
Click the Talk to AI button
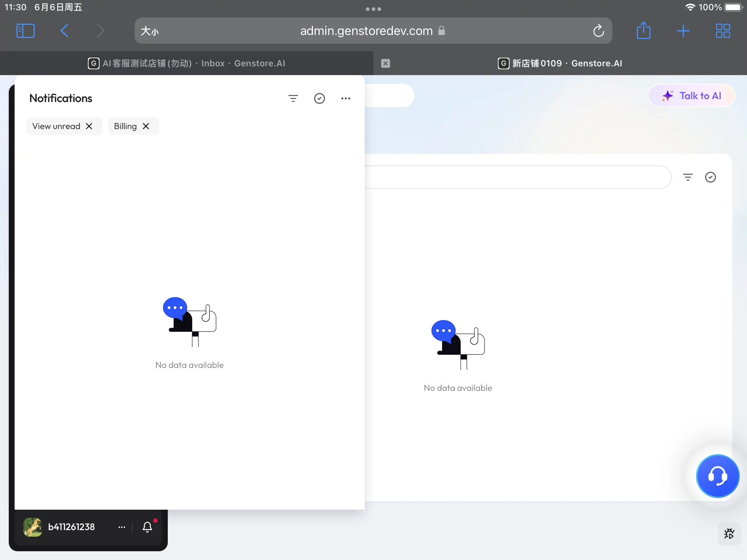[692, 96]
